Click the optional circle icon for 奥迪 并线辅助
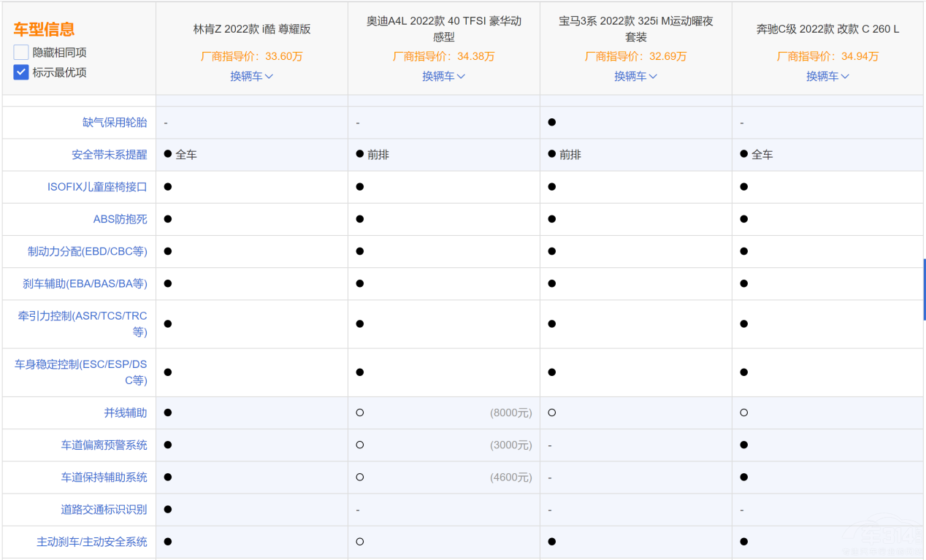 (x=360, y=413)
